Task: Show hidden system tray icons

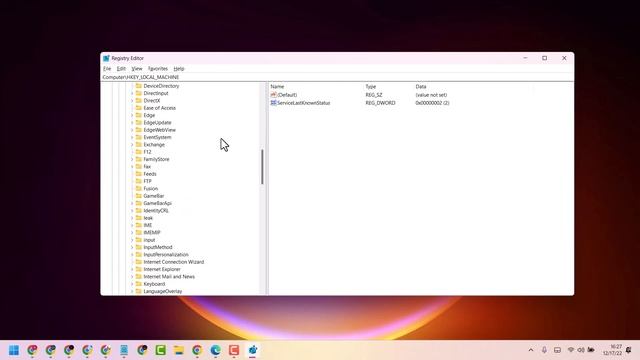Action: [531, 350]
